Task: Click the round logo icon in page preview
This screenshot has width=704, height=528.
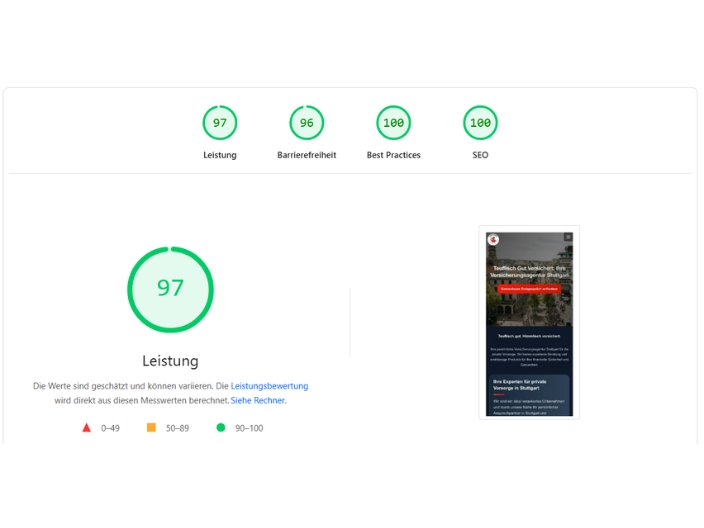Action: tap(493, 239)
